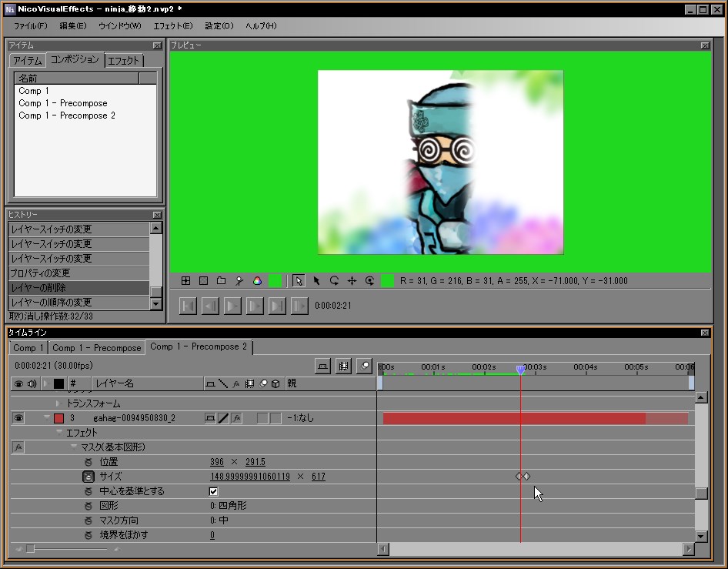Toggle the stopwatch for 図形 property
Viewport: 728px width, 569px height.
(88, 506)
